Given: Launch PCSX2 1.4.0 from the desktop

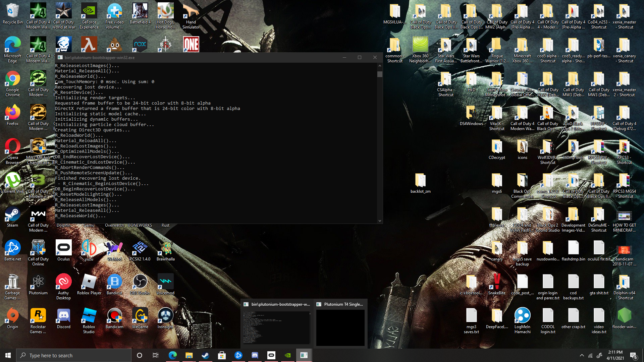Looking at the screenshot, I should point(140,251).
